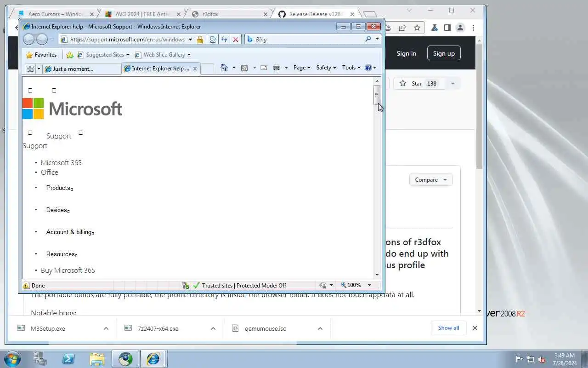This screenshot has height=368, width=588.
Task: Click the IE Print icon
Action: (x=277, y=68)
